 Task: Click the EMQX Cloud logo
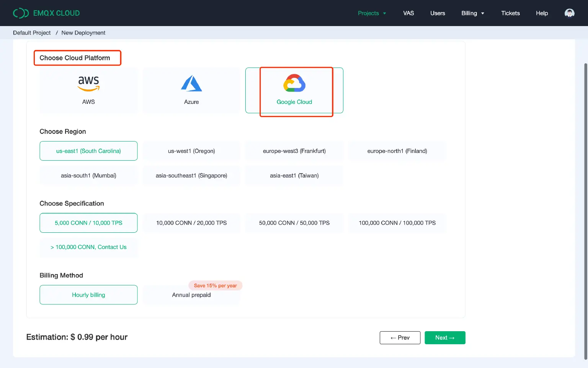[x=46, y=13]
